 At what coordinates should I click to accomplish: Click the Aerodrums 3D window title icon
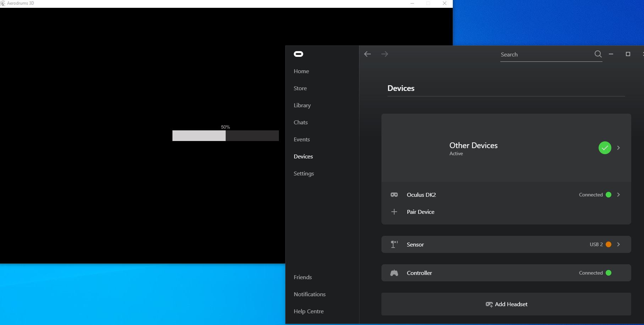click(2, 3)
